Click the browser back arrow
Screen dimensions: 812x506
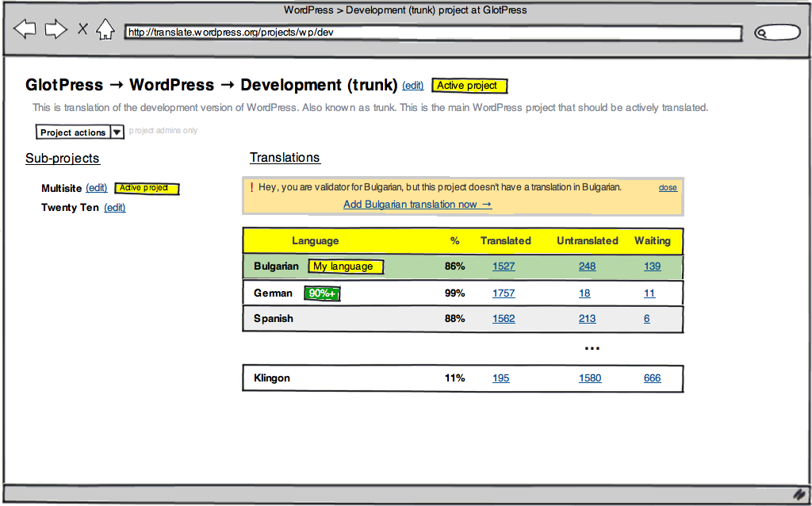[x=25, y=30]
